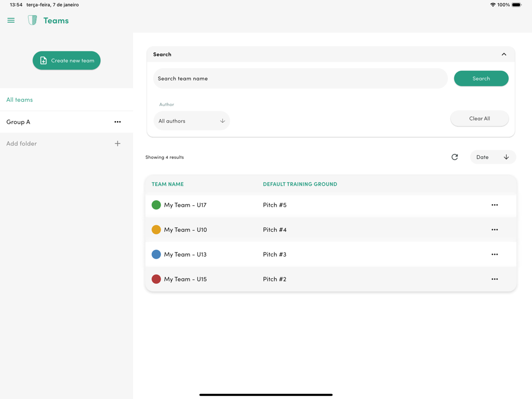Open the actions menu for My Team – U17

[494, 205]
